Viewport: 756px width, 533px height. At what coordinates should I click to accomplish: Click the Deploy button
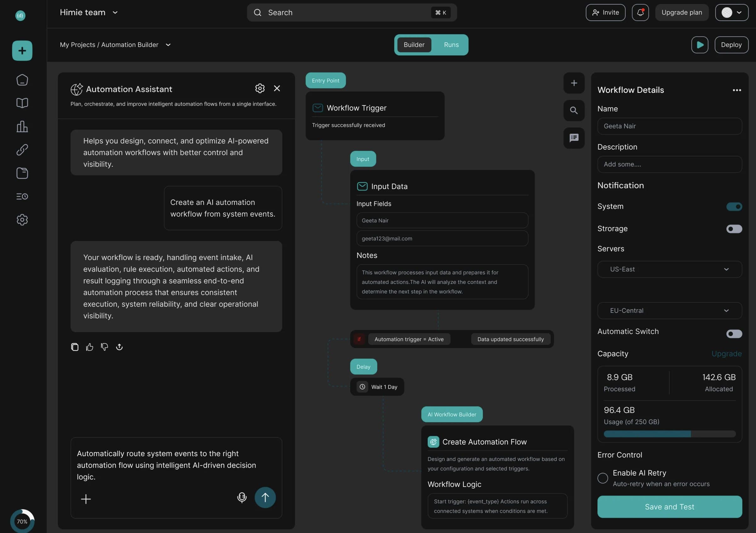(731, 45)
